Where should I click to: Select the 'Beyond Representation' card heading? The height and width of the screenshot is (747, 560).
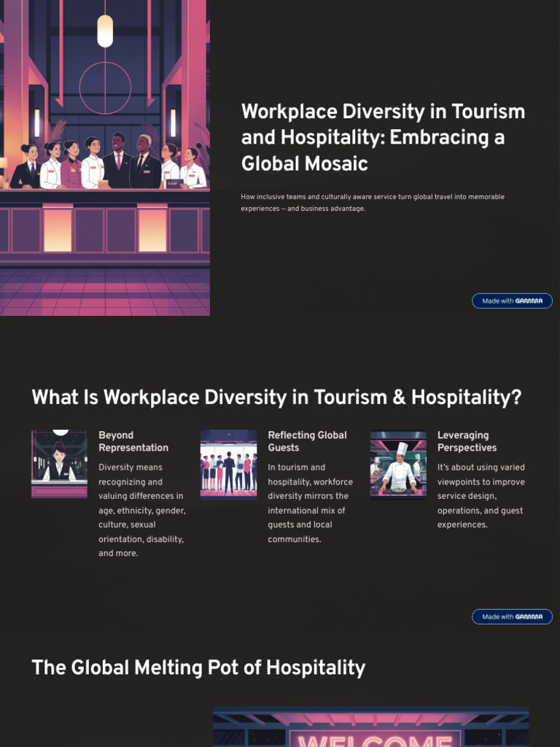[x=133, y=441]
